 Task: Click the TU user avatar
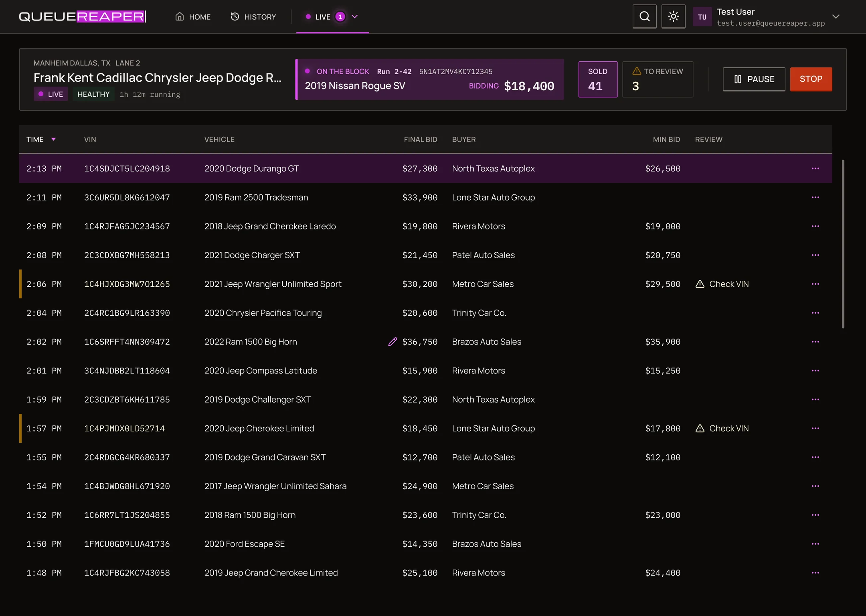point(702,17)
